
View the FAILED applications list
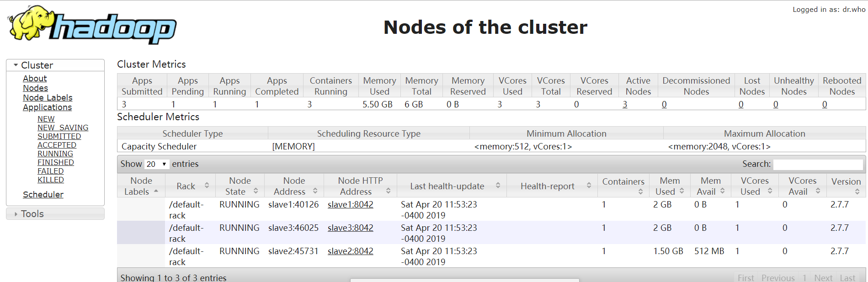[x=50, y=170]
